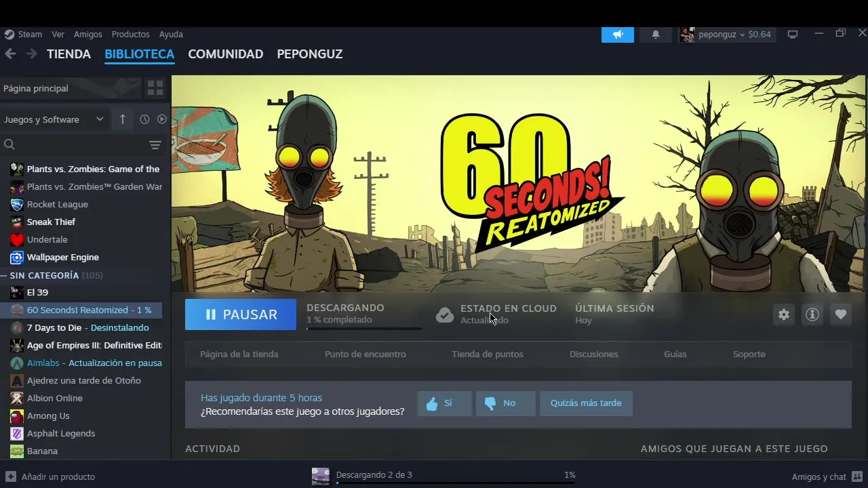Pause the download with PAUSAR
The image size is (868, 488).
(x=241, y=314)
